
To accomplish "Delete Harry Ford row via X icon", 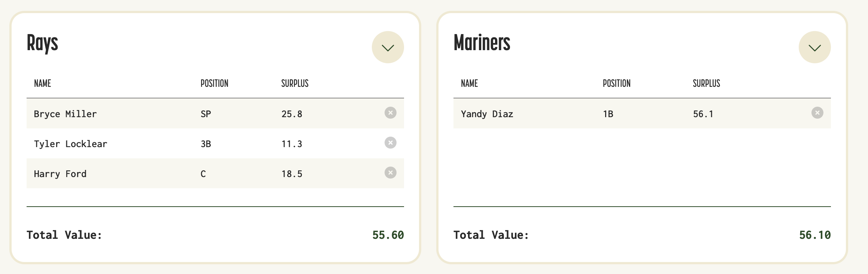I will [390, 173].
